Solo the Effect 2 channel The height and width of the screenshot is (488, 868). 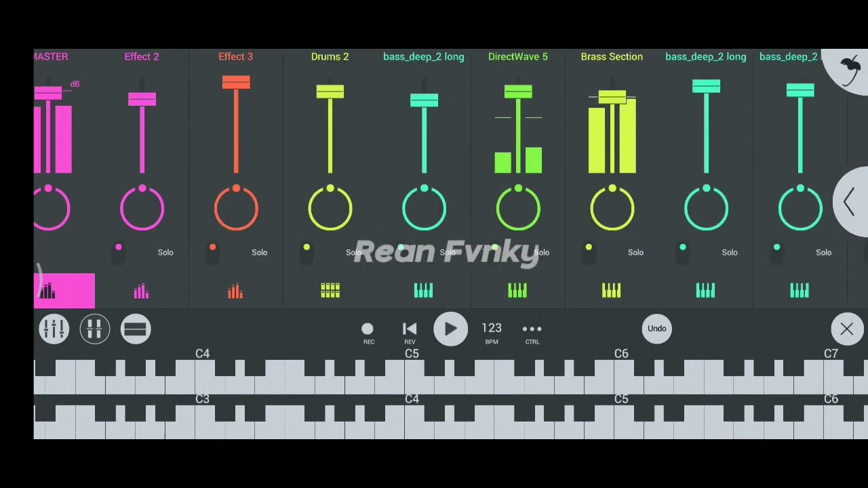click(x=165, y=252)
